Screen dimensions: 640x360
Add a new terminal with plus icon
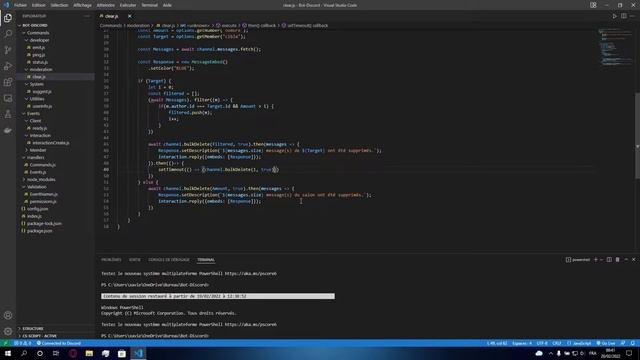click(x=596, y=260)
